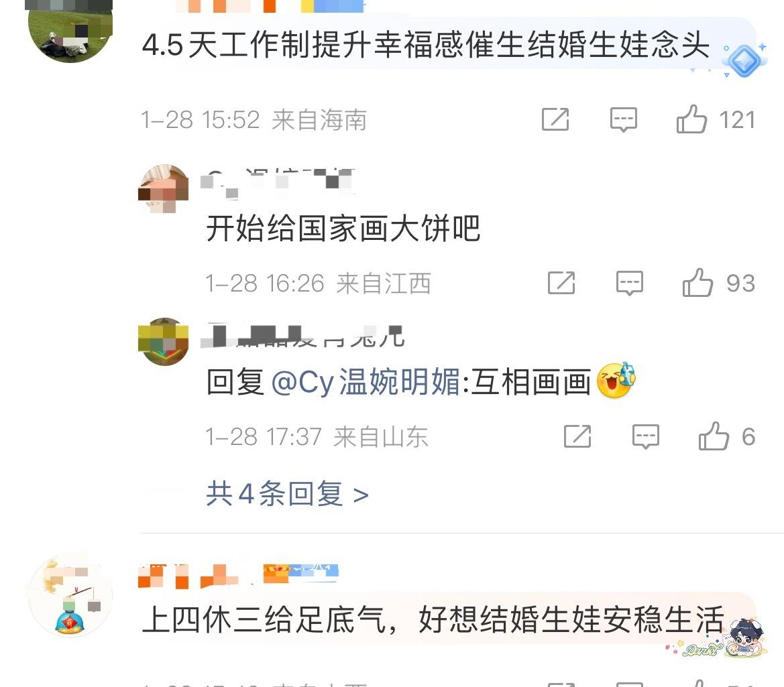The height and width of the screenshot is (687, 784).
Task: Expand 共4条回复 to see all replies
Action: tap(288, 494)
